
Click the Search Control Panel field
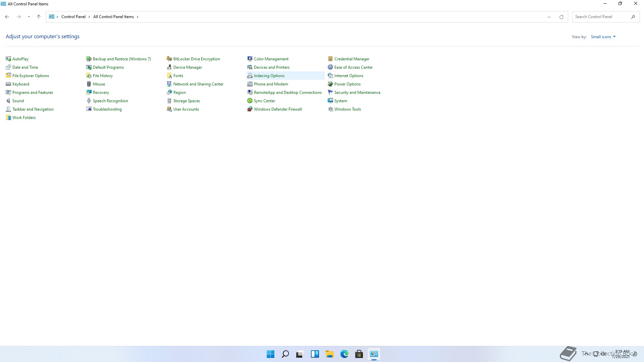pyautogui.click(x=600, y=17)
